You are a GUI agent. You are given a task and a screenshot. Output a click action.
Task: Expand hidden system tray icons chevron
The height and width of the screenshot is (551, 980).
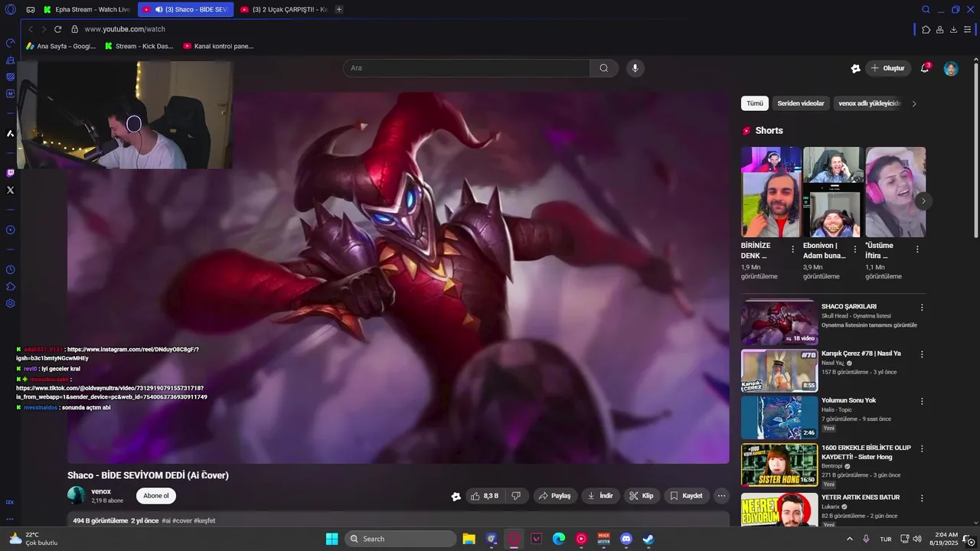[x=849, y=539]
